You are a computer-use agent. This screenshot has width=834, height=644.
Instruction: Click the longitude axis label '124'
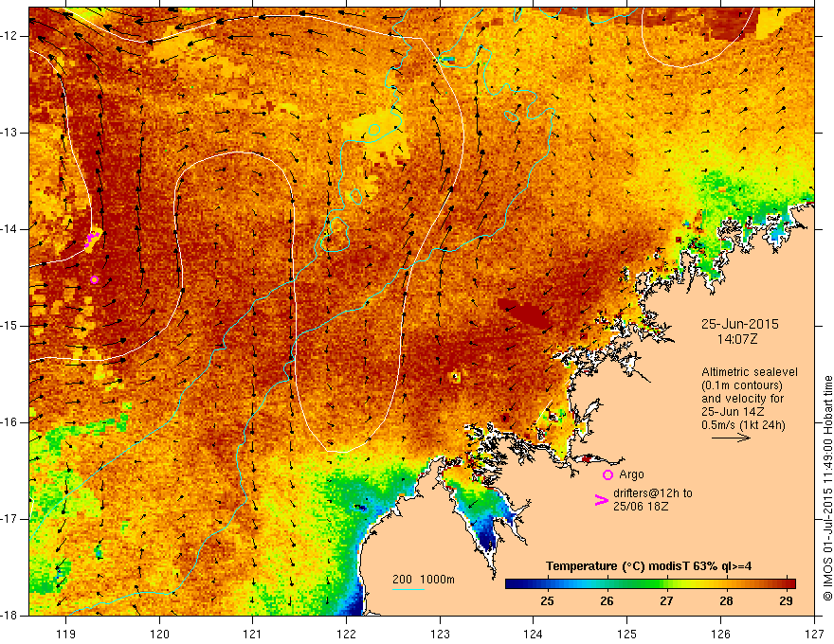[534, 634]
